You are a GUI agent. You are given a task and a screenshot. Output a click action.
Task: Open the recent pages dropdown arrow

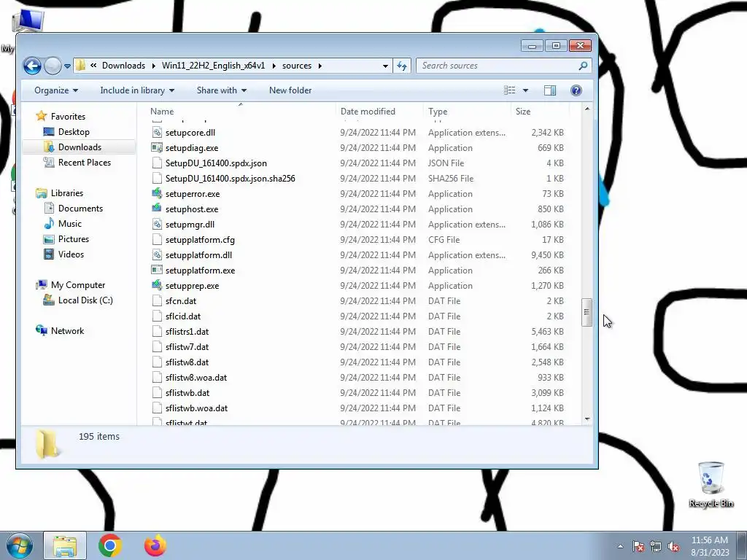coord(67,66)
